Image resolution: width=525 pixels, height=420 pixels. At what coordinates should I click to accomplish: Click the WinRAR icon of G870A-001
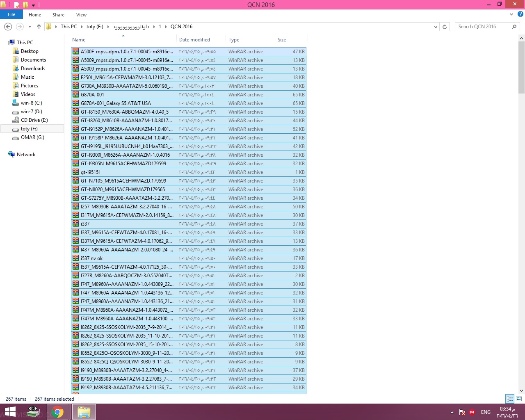pos(76,94)
